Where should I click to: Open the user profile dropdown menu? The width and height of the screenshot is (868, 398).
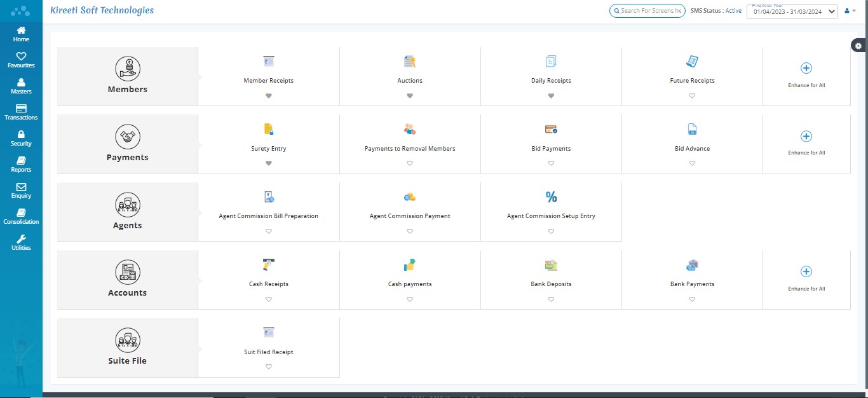[x=850, y=11]
